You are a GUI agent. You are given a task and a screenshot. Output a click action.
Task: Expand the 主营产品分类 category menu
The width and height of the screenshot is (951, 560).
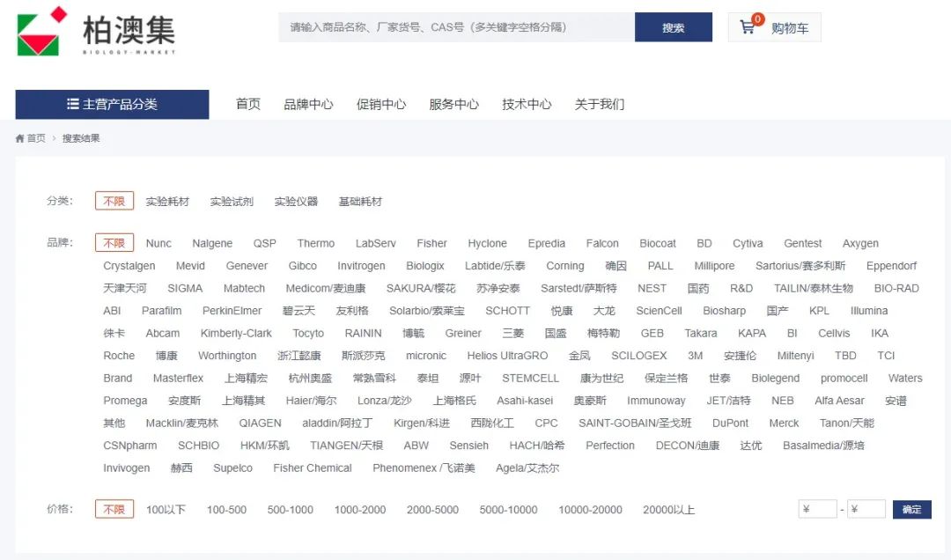[113, 104]
